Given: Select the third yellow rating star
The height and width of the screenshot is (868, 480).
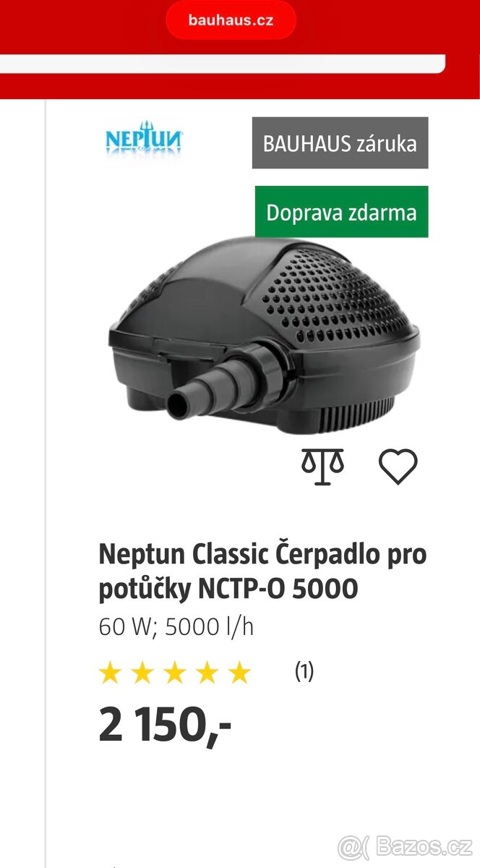Looking at the screenshot, I should (x=174, y=673).
